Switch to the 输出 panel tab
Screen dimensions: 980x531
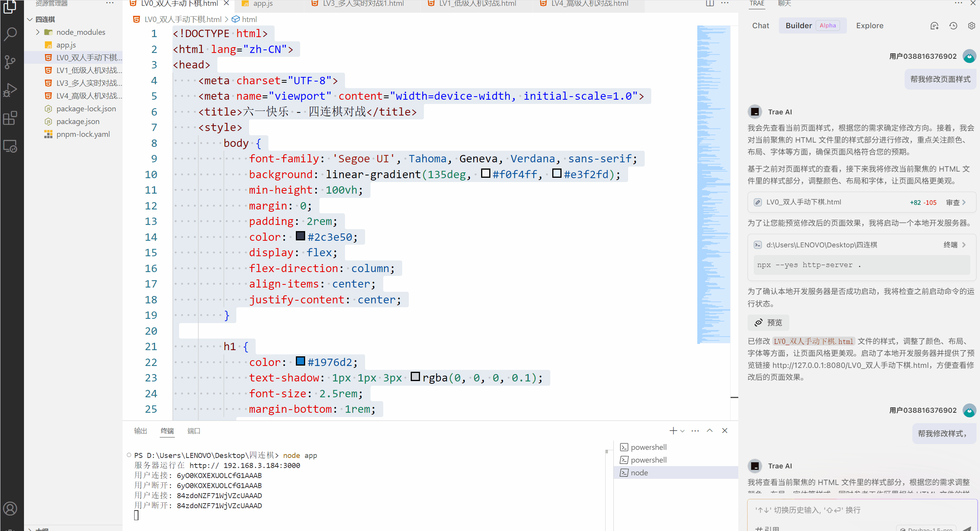coord(140,431)
